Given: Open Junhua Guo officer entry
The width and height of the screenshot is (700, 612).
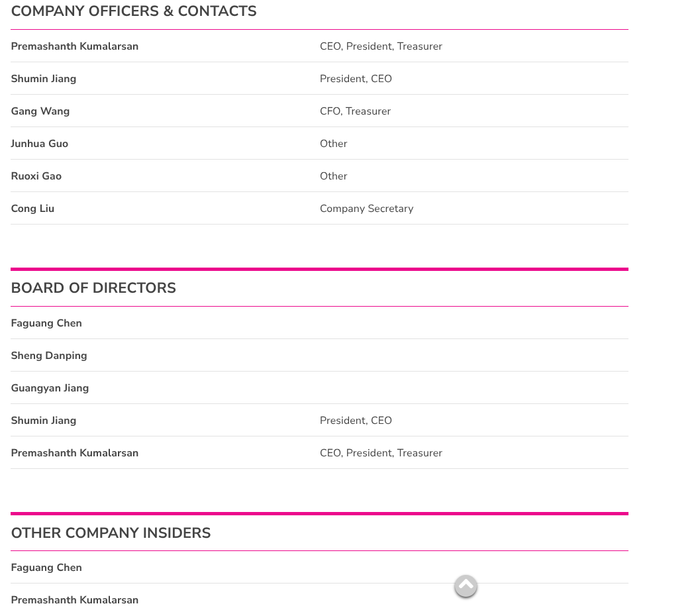Looking at the screenshot, I should [40, 144].
